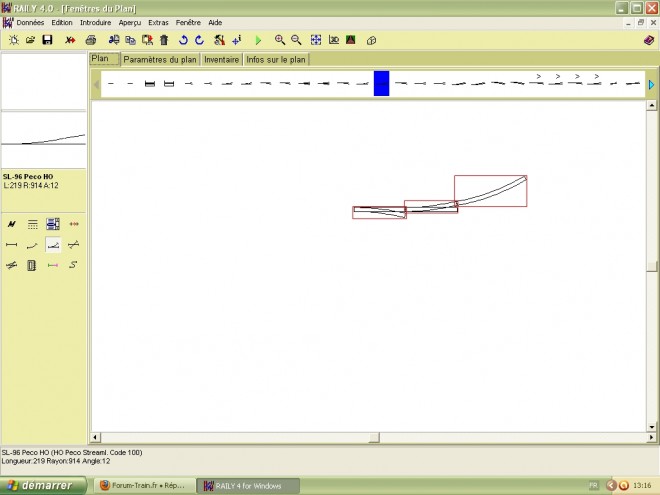This screenshot has height=495, width=660.
Task: Choose the curved track category
Action: click(32, 245)
